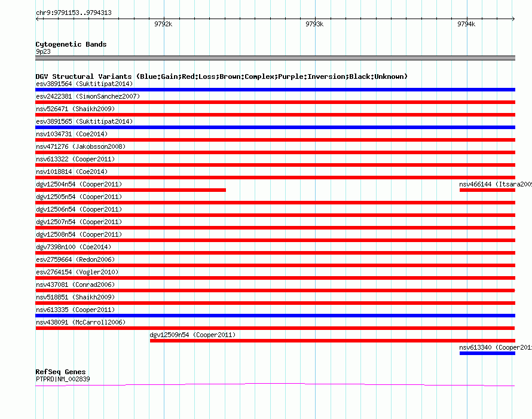Click the 9794k ruler tick label
Image resolution: width=532 pixels, height=419 pixels.
click(x=466, y=24)
